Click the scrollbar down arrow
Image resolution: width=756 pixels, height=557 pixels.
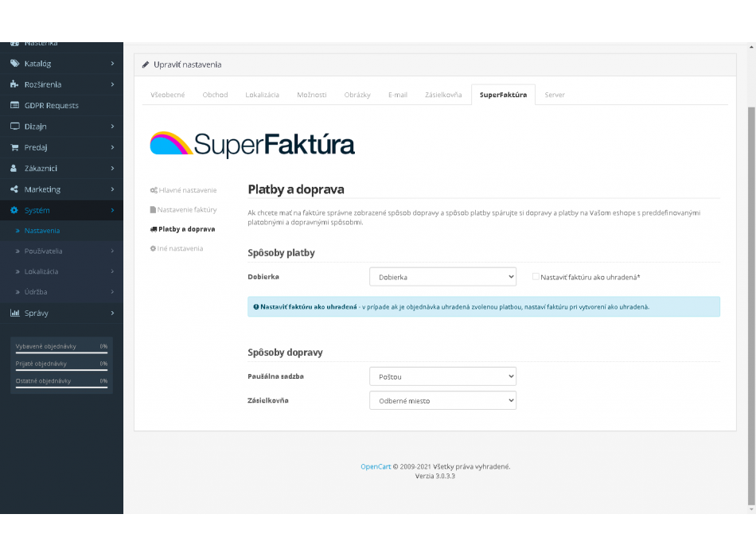[751, 510]
